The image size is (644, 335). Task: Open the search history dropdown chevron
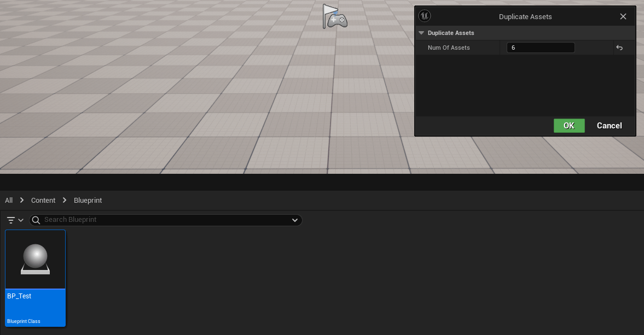coord(295,220)
